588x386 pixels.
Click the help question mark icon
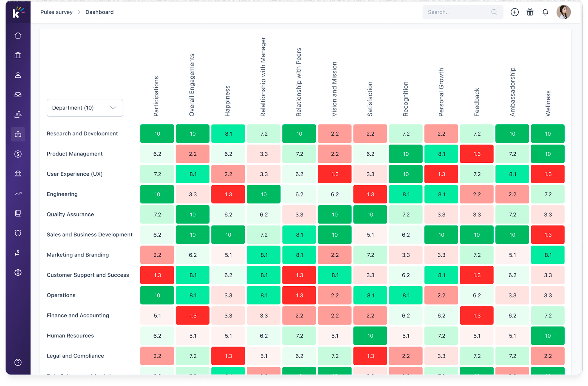pos(18,362)
